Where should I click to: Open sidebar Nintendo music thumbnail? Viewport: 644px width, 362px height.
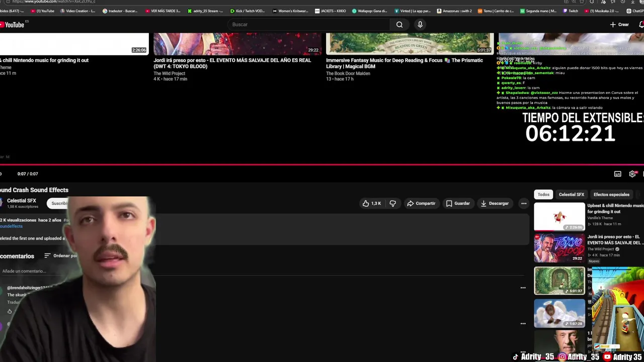tap(559, 217)
